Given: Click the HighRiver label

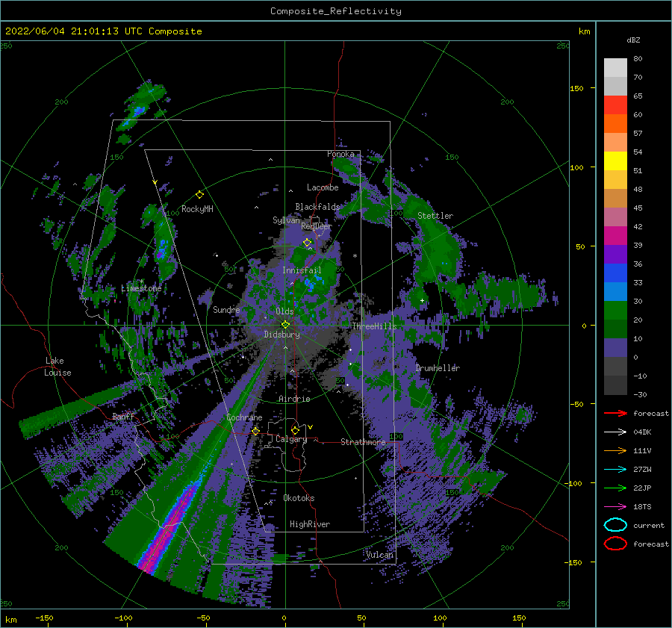Looking at the screenshot, I should [310, 524].
